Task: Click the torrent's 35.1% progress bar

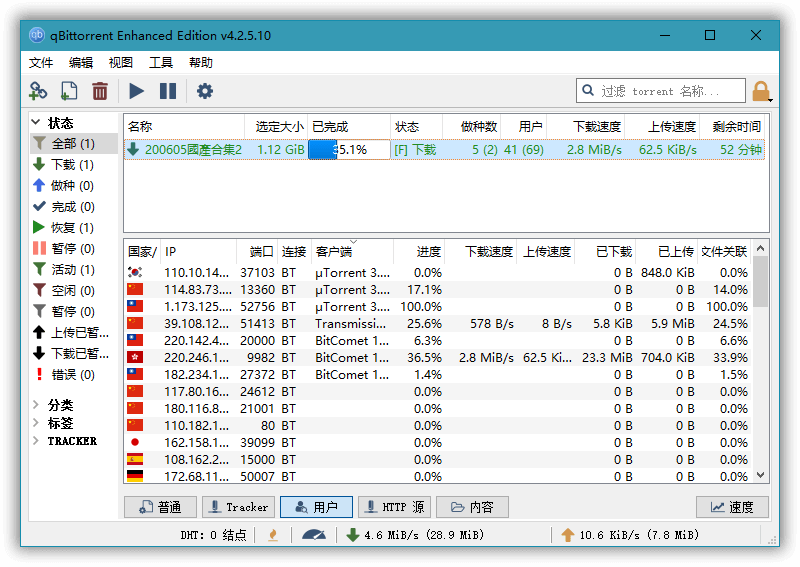Action: 349,150
